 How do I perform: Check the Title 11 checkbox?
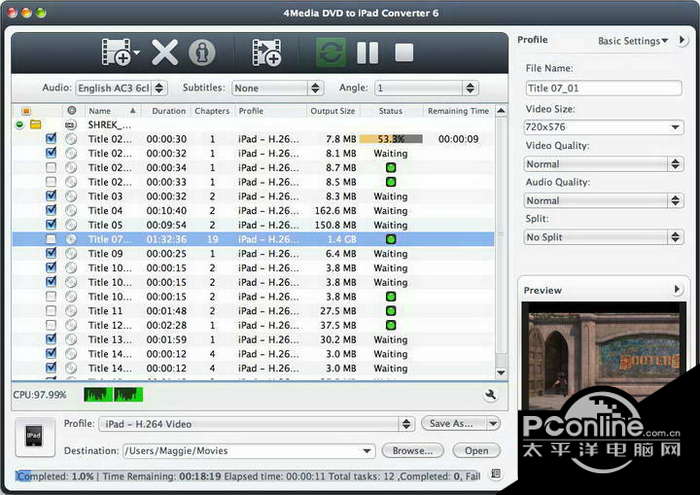click(x=51, y=310)
